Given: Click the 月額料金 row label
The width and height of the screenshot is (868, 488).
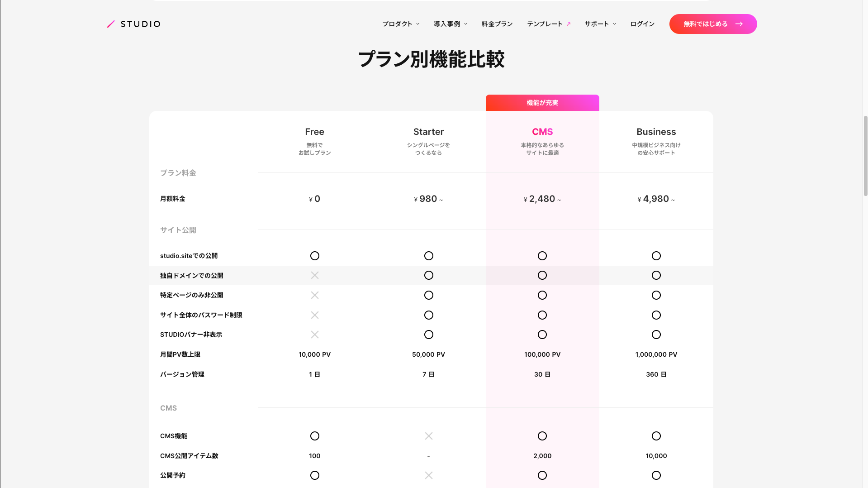Looking at the screenshot, I should 173,199.
